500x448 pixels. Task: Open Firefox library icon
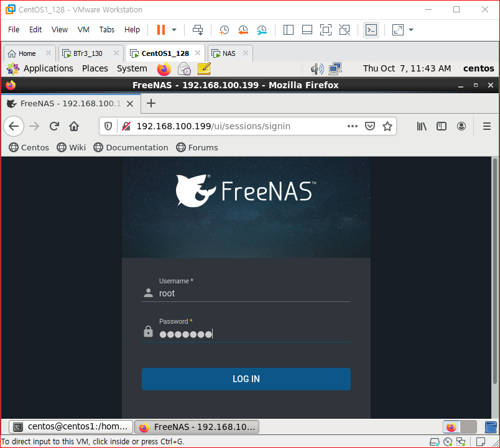pos(422,127)
